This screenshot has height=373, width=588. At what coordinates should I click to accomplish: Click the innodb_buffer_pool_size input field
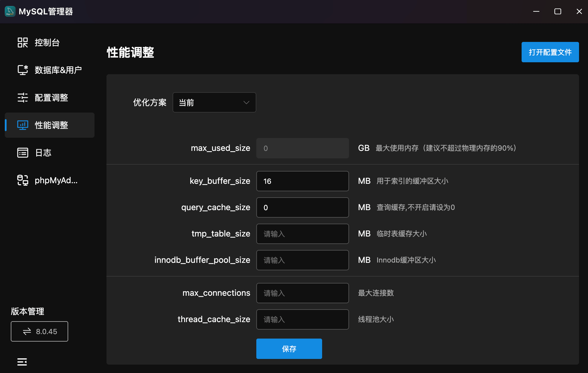pos(302,260)
